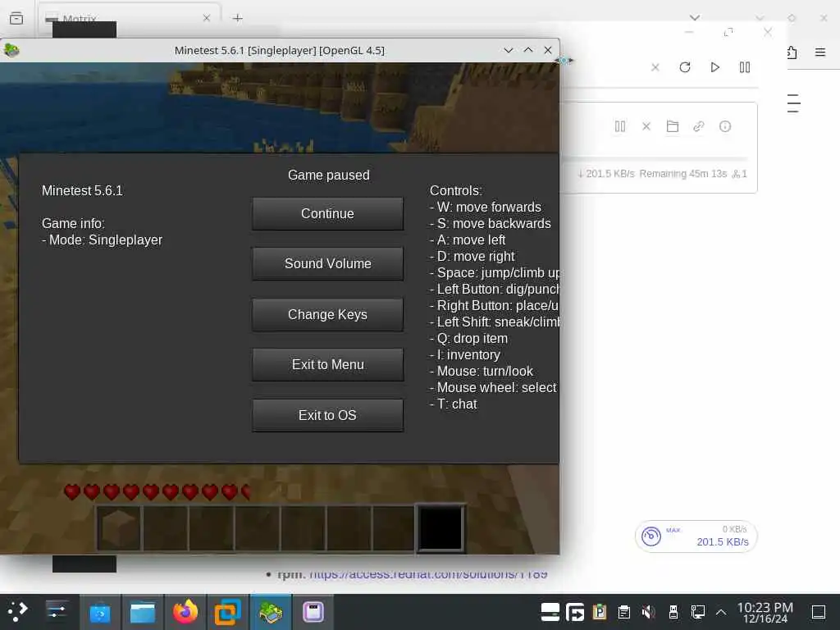Maximize Minetest window with up chevron
Viewport: 840px width, 630px height.
coord(528,50)
